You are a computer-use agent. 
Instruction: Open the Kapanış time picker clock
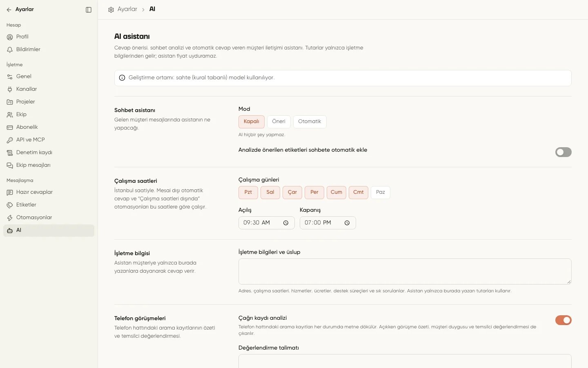pyautogui.click(x=347, y=223)
